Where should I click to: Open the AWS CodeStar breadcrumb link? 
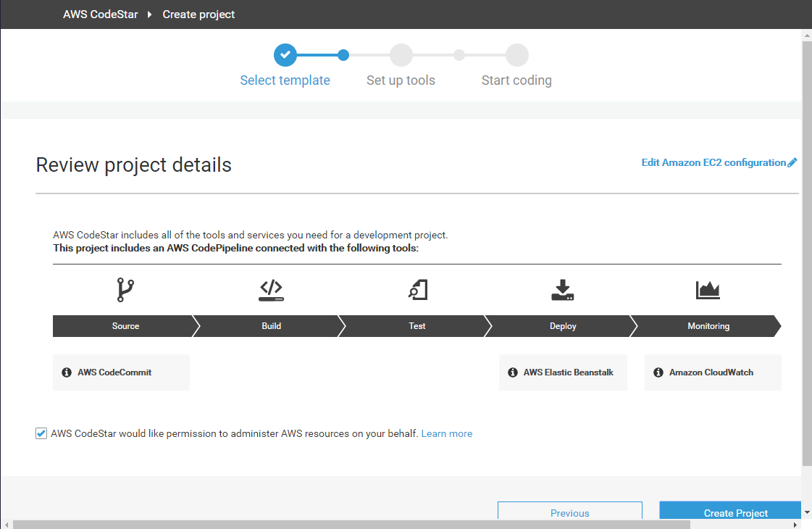[100, 14]
